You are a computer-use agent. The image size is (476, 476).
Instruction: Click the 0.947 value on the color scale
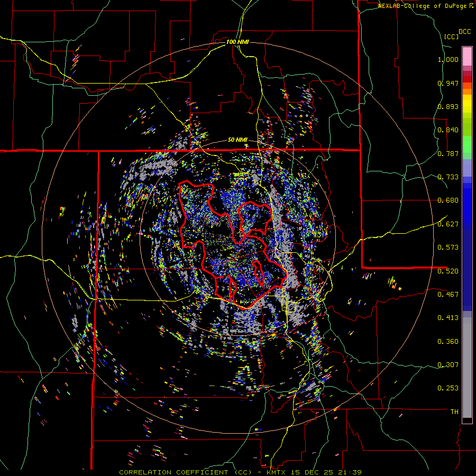point(448,83)
